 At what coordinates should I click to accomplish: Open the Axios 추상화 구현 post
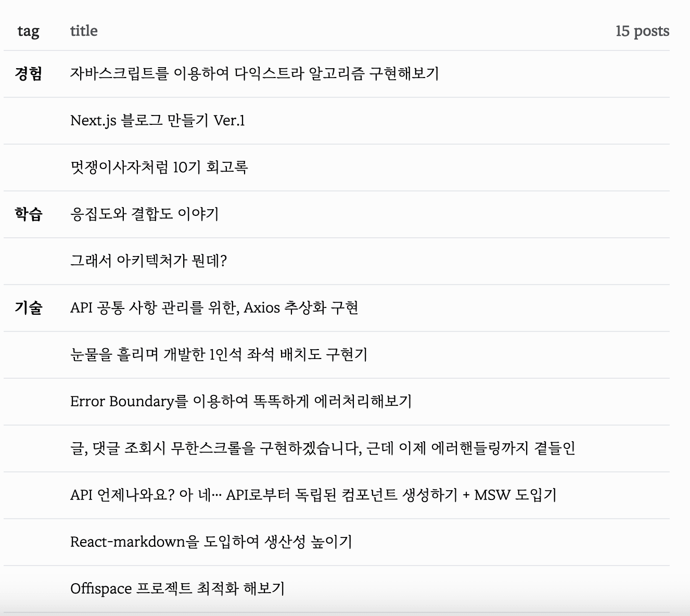pos(214,308)
